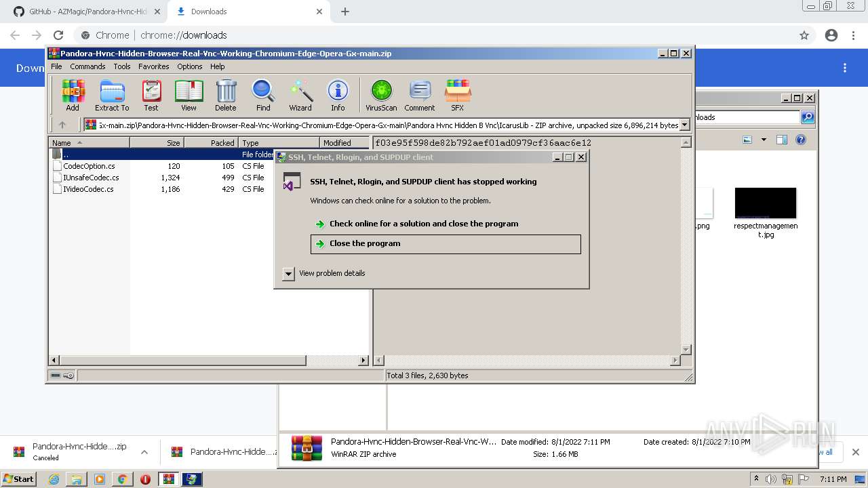Image resolution: width=868 pixels, height=488 pixels.
Task: Click 'Total 3 files, 2,630 bytes' status text
Action: pyautogui.click(x=427, y=375)
